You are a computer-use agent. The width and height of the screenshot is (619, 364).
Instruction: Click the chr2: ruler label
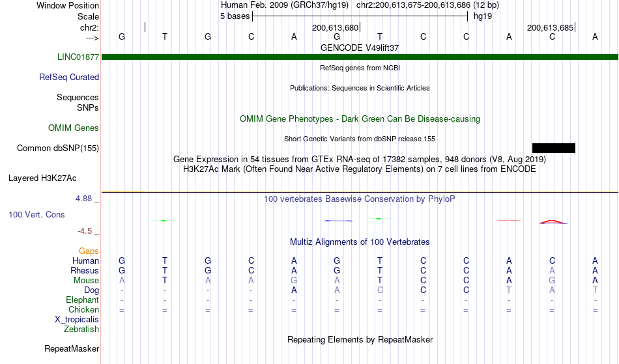point(89,27)
